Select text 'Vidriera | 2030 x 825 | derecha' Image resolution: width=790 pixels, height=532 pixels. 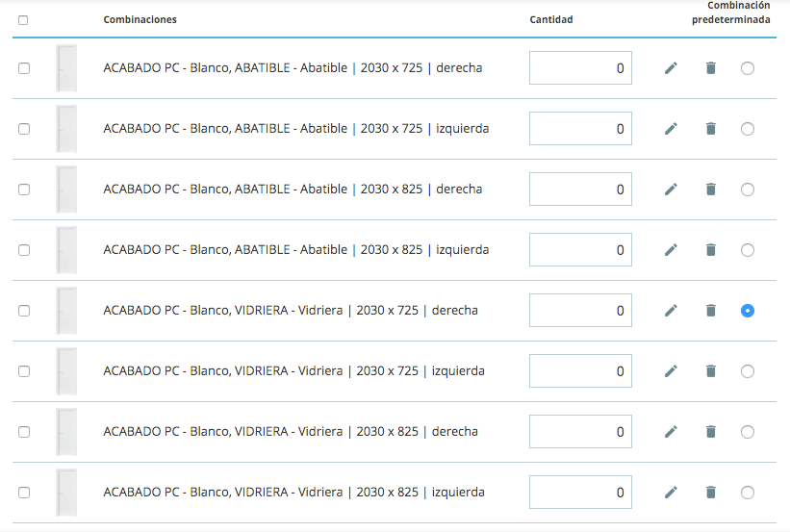388,432
